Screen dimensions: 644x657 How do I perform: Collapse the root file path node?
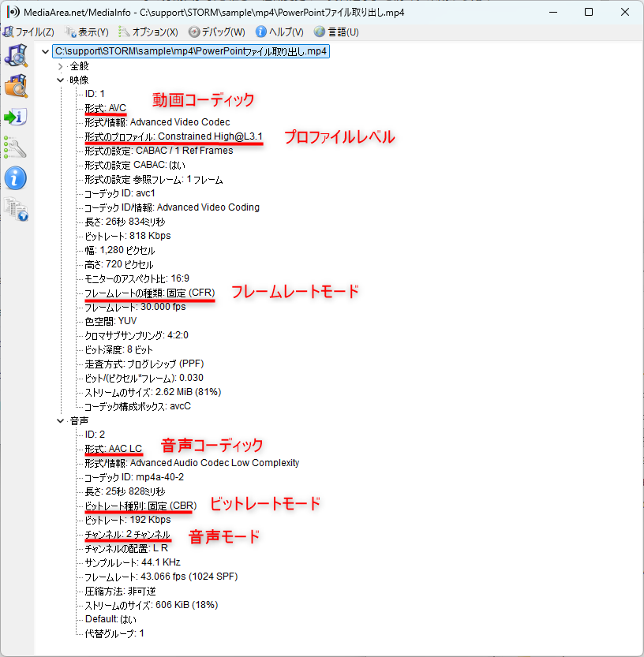pyautogui.click(x=44, y=52)
